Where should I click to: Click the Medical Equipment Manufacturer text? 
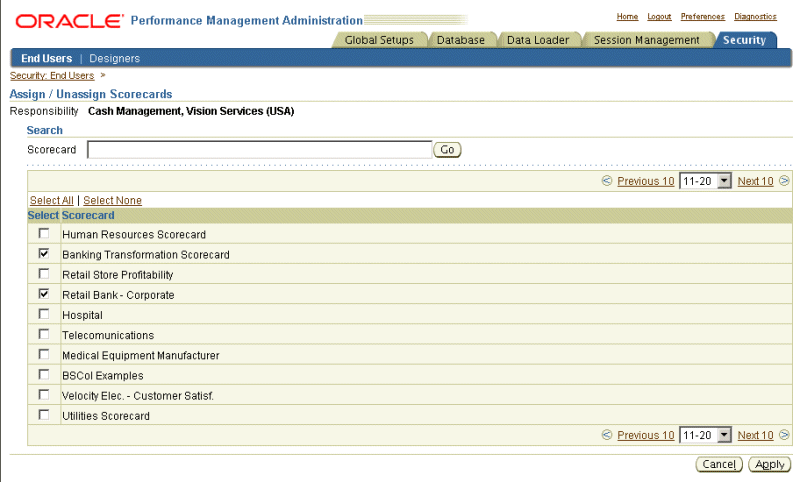coord(140,356)
